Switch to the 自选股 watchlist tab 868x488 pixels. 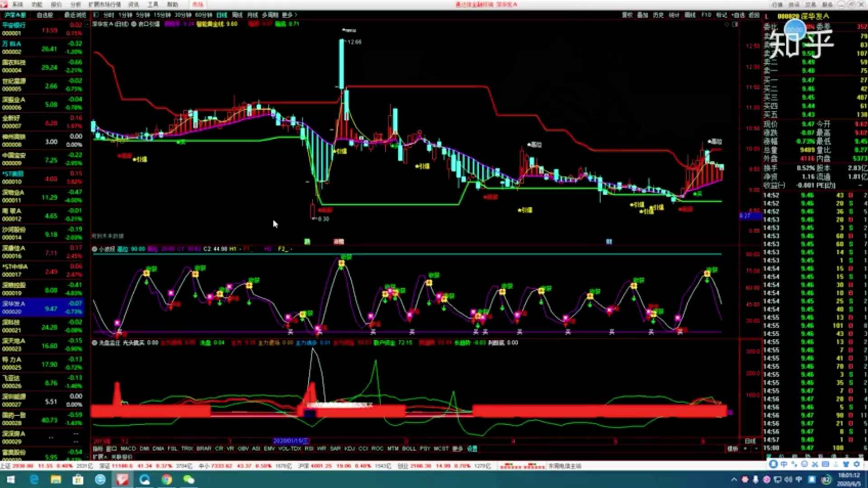[x=45, y=15]
